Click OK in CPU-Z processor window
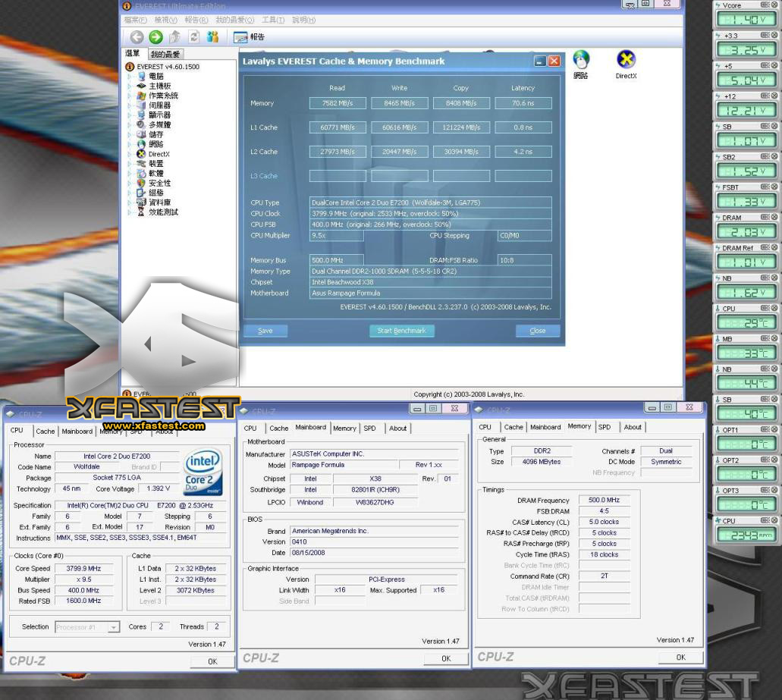Image resolution: width=782 pixels, height=700 pixels. point(212,661)
